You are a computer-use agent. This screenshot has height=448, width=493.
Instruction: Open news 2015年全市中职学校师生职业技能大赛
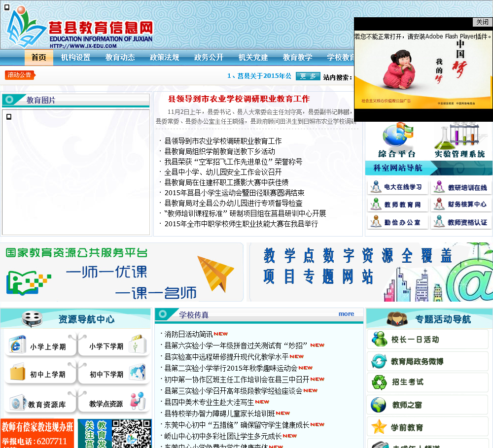point(241,224)
